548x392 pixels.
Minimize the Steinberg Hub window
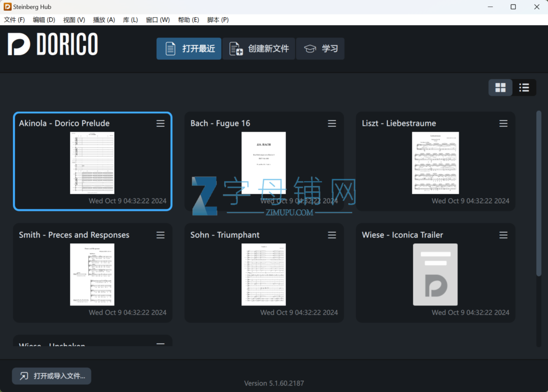(490, 6)
